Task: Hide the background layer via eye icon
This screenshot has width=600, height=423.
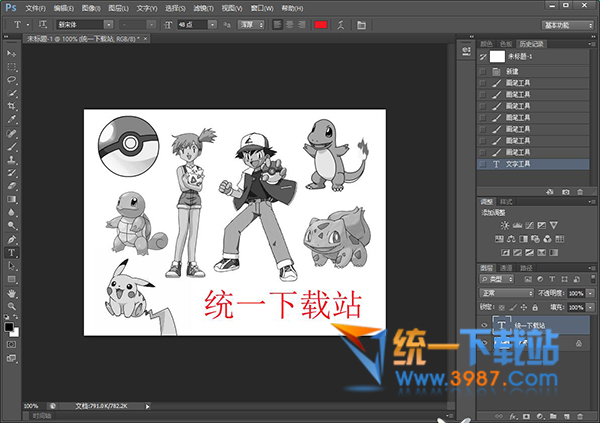Action: (x=484, y=343)
